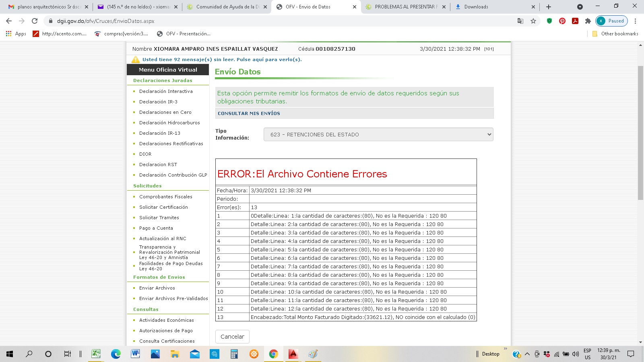
Task: Open the Pinterest extension icon
Action: click(562, 21)
